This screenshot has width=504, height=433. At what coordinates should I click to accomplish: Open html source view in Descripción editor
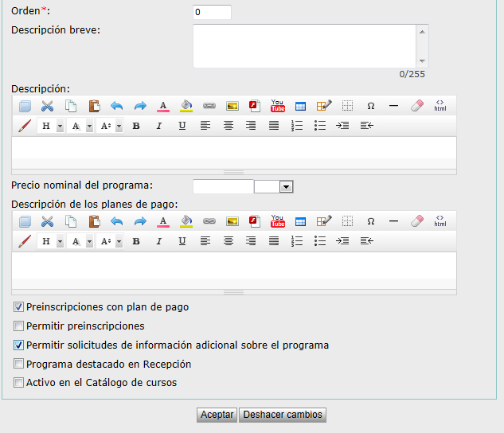tap(440, 106)
